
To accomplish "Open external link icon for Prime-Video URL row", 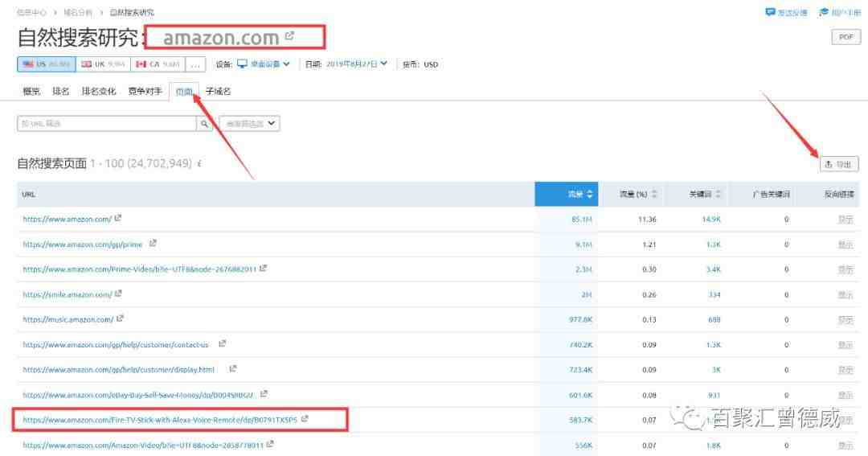I will 263,268.
